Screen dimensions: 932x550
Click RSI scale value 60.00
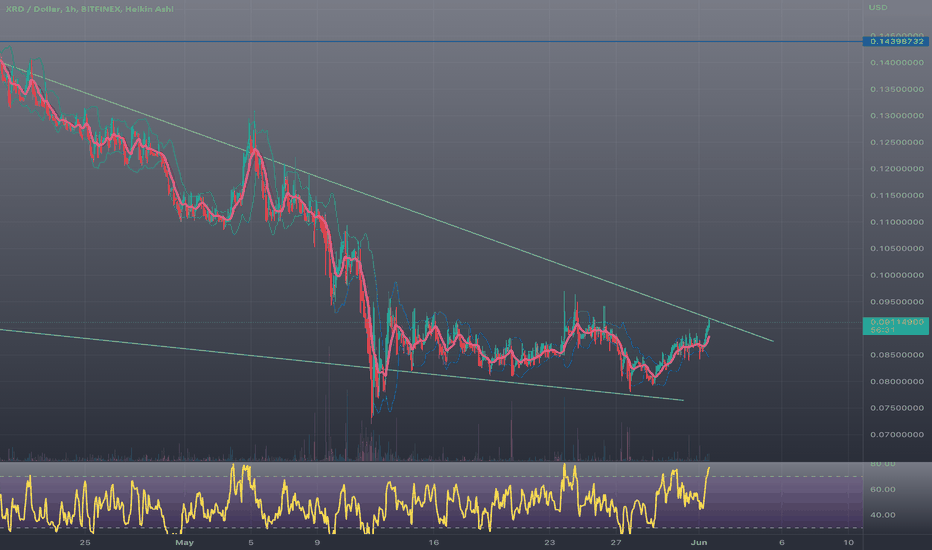[x=883, y=489]
